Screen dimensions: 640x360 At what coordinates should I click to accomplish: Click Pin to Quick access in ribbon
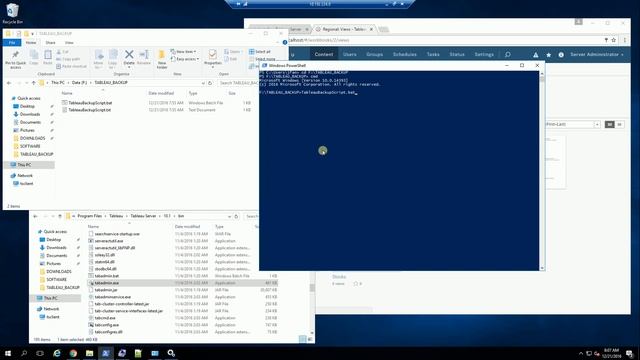[16, 59]
